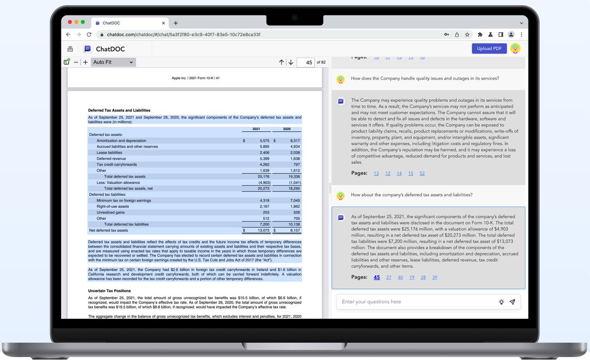Open page 27 link in the deferred tax answer
This screenshot has height=364, width=590.
[388, 278]
